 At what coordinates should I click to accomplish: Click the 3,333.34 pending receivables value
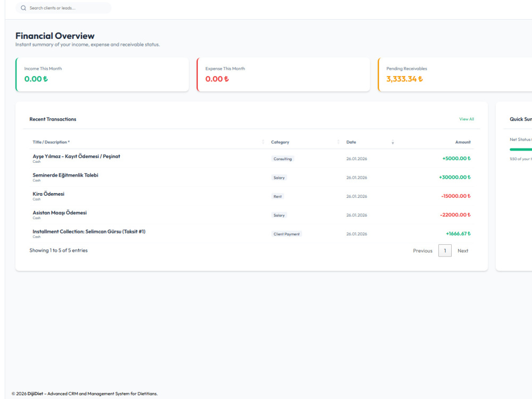[404, 79]
